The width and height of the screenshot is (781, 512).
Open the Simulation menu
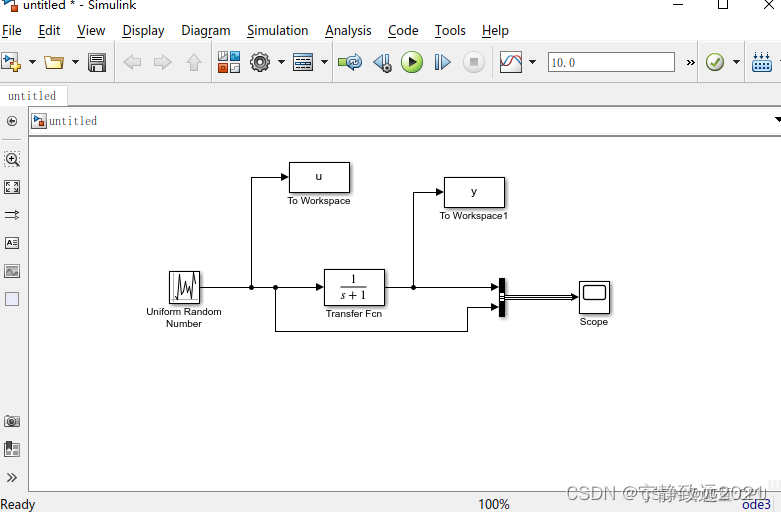[x=277, y=30]
